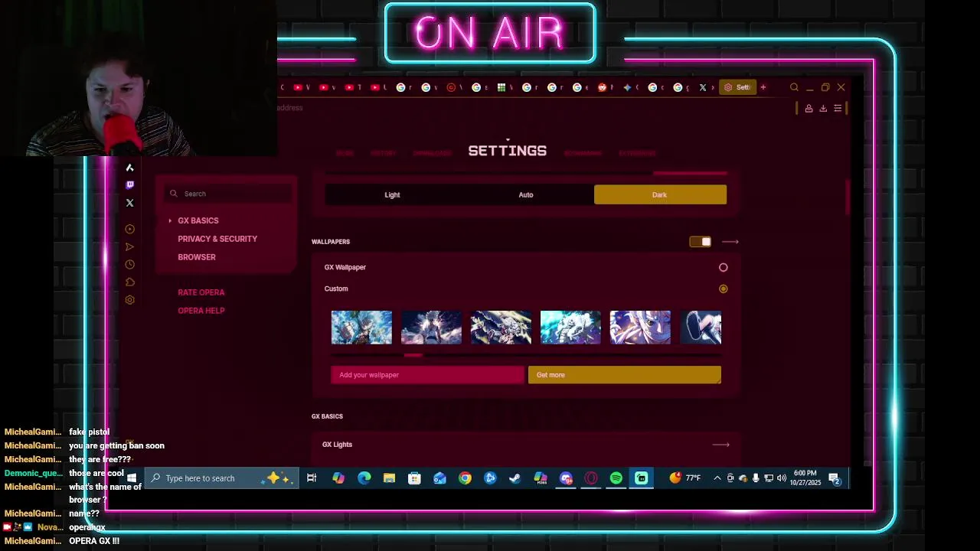Screen dimensions: 980x551
Task: Open the Player icon in the sidebar
Action: click(x=129, y=229)
